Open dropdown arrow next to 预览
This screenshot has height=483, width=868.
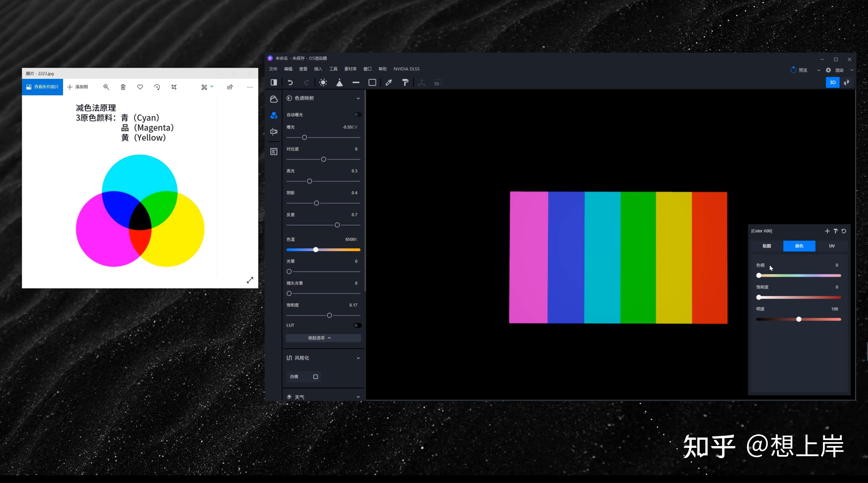tap(819, 70)
